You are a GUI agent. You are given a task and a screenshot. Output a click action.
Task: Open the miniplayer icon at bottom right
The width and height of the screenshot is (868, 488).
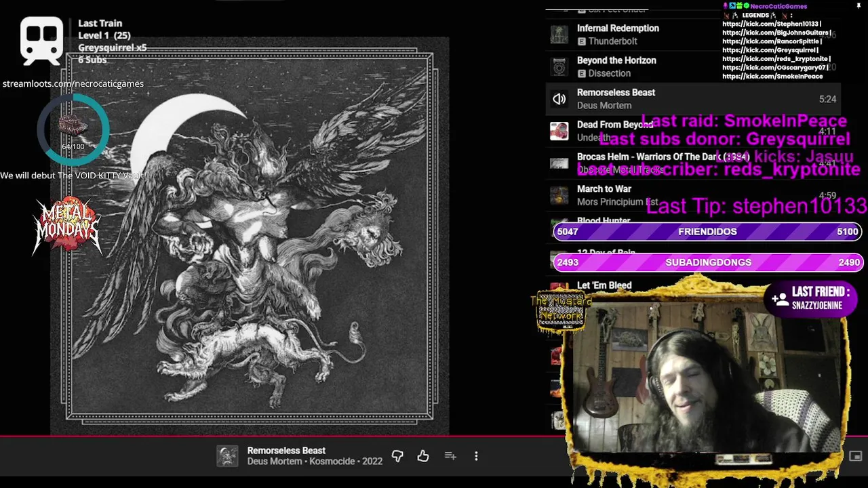click(856, 456)
